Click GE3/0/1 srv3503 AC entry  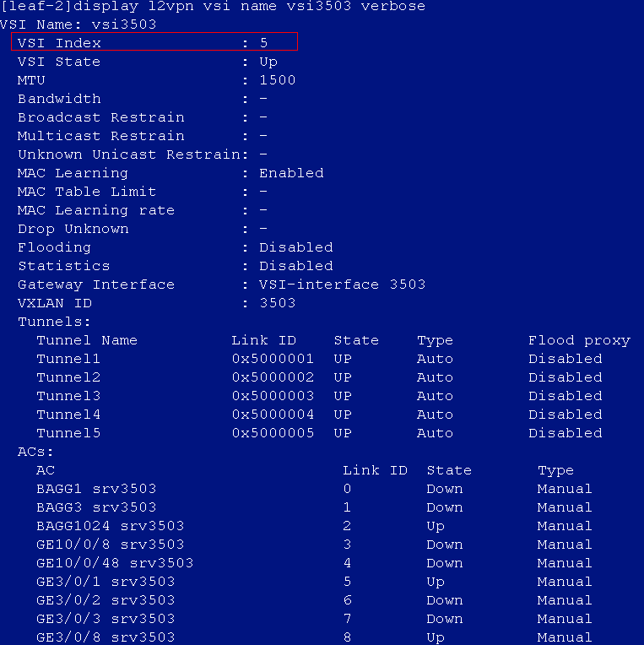(106, 582)
